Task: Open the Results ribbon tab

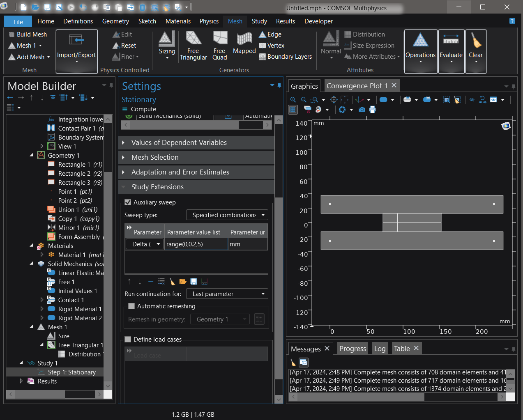Action: point(285,21)
